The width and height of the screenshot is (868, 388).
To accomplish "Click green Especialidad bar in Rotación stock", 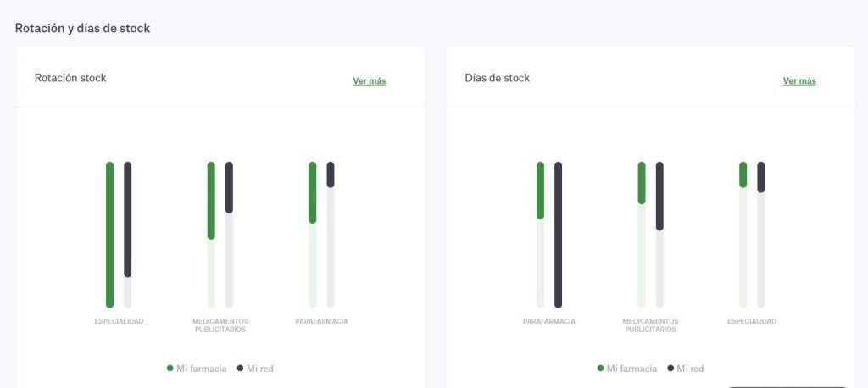I will pyautogui.click(x=109, y=235).
